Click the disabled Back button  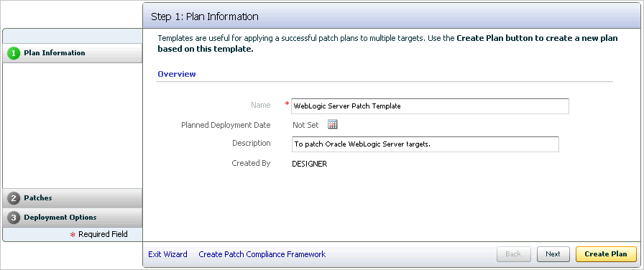(513, 254)
